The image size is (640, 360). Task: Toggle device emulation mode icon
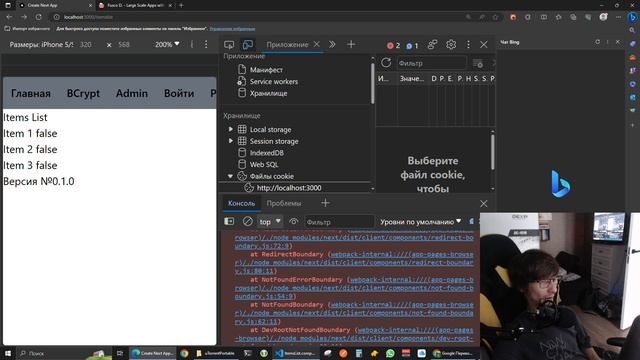click(x=248, y=44)
